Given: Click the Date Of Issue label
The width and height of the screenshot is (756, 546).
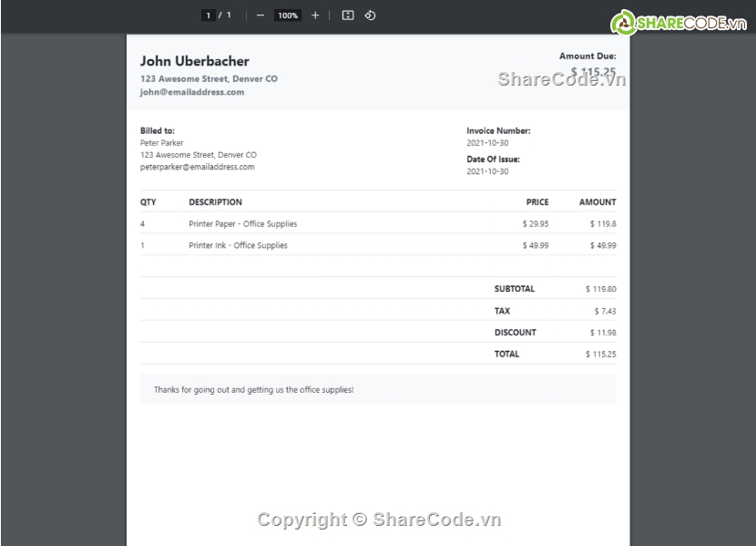Looking at the screenshot, I should pyautogui.click(x=493, y=160).
